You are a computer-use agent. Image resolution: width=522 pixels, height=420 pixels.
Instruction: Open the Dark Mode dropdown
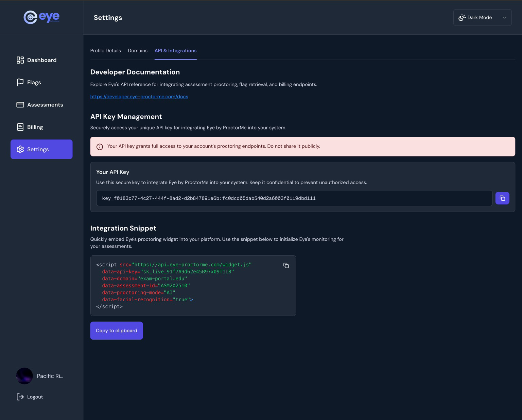pyautogui.click(x=482, y=17)
